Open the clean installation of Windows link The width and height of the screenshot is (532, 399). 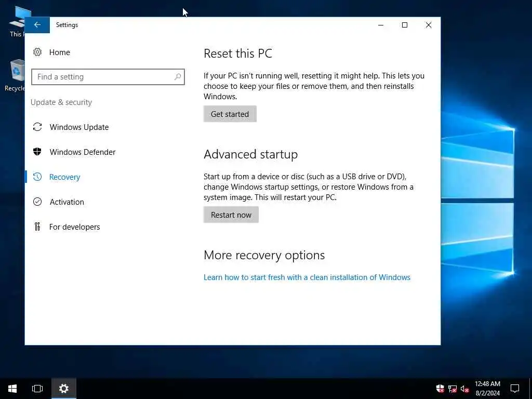(307, 277)
